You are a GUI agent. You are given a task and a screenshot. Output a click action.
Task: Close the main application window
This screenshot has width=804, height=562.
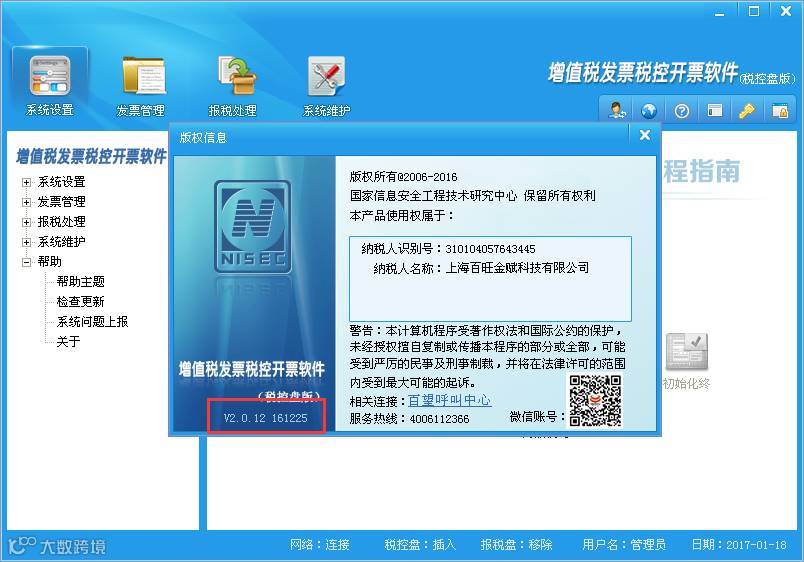(786, 11)
